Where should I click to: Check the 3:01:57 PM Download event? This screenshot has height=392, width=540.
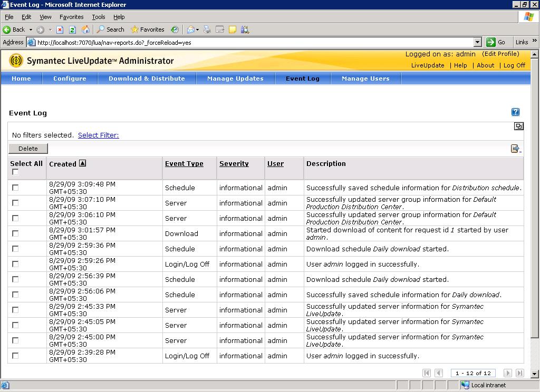[15, 233]
